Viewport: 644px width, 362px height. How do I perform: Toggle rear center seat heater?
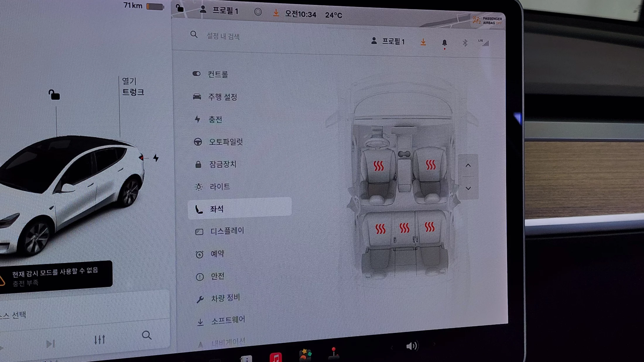[x=405, y=228]
